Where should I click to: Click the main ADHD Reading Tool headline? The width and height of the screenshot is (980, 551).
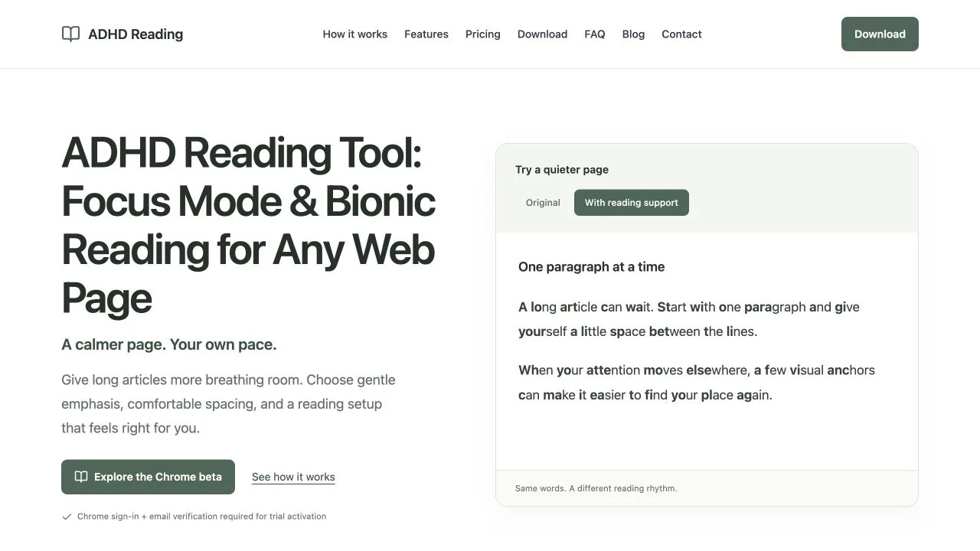pyautogui.click(x=249, y=225)
